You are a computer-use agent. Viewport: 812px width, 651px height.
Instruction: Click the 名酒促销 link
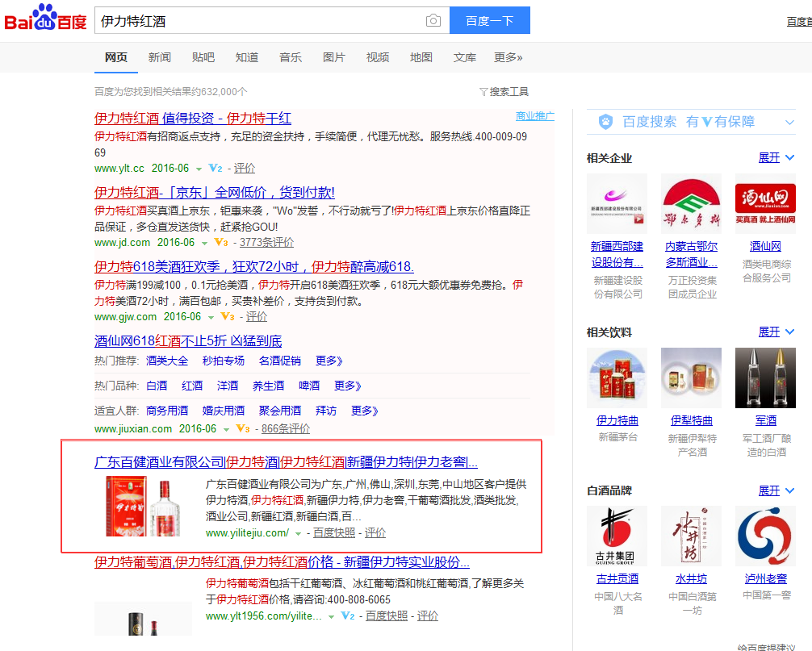[x=279, y=361]
